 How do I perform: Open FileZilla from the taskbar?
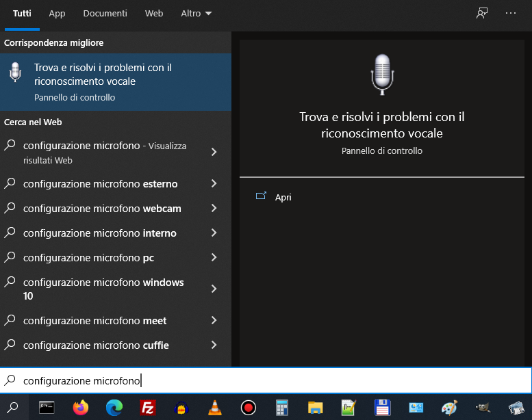point(148,408)
